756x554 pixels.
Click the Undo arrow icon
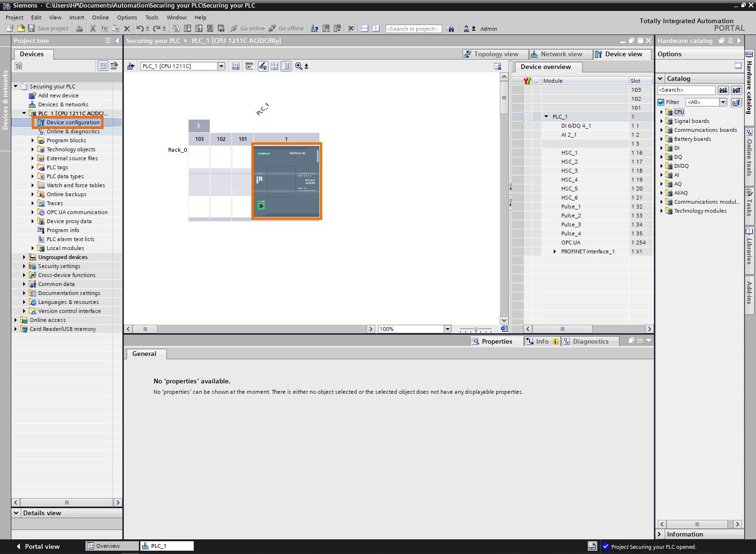[140, 28]
